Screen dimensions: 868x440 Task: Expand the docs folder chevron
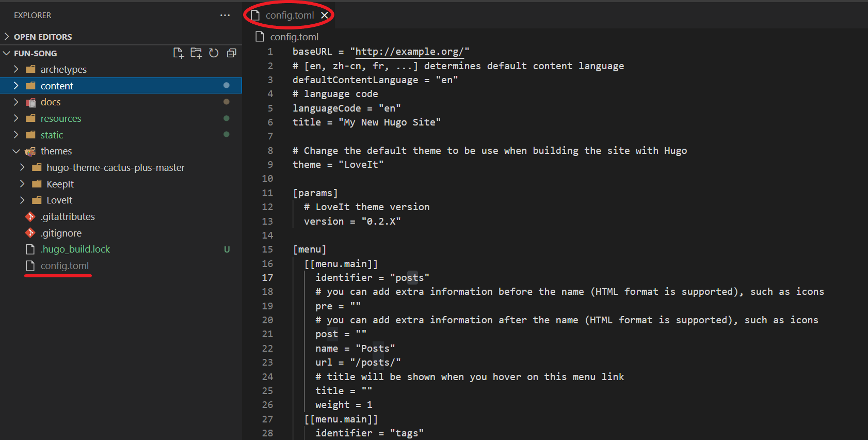click(x=16, y=102)
